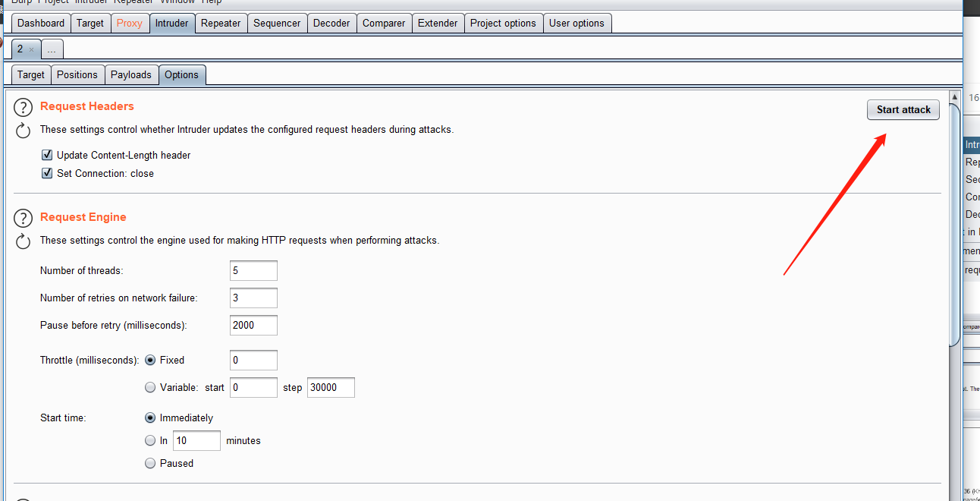980x501 pixels.
Task: Edit Variable throttle start field
Action: pos(253,387)
